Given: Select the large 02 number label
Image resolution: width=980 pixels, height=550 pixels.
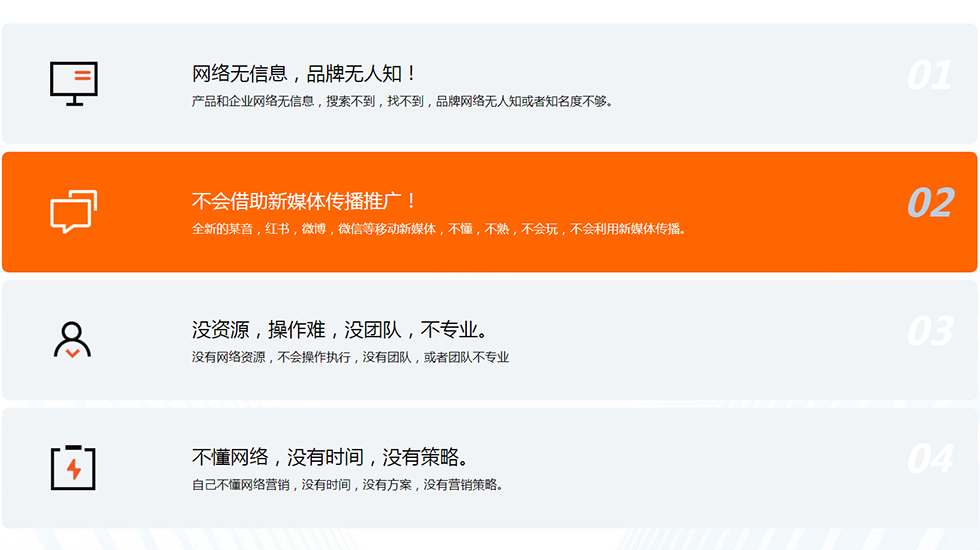Looking at the screenshot, I should 930,203.
